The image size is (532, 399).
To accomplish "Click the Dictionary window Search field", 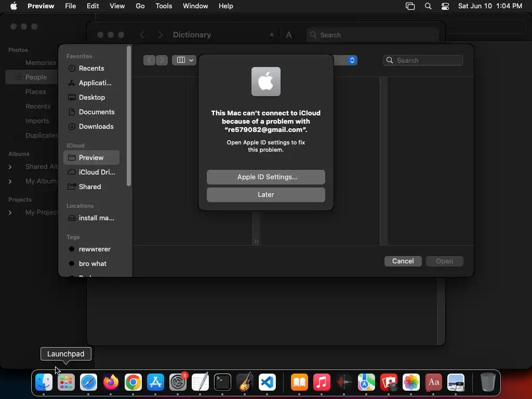I will (x=373, y=35).
